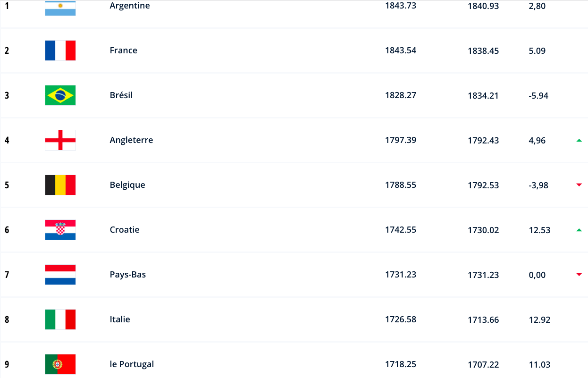Click the red down arrow for Pays-Bas

(579, 275)
